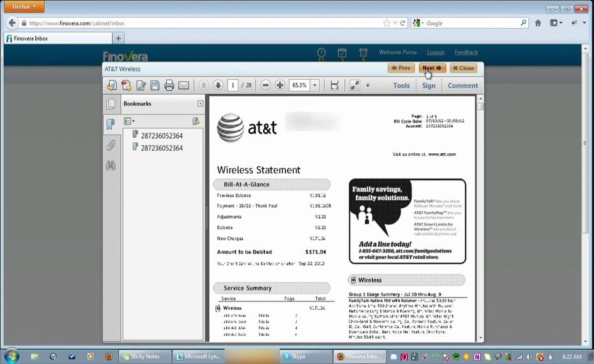Collapse the Bookmarks panel

200,103
